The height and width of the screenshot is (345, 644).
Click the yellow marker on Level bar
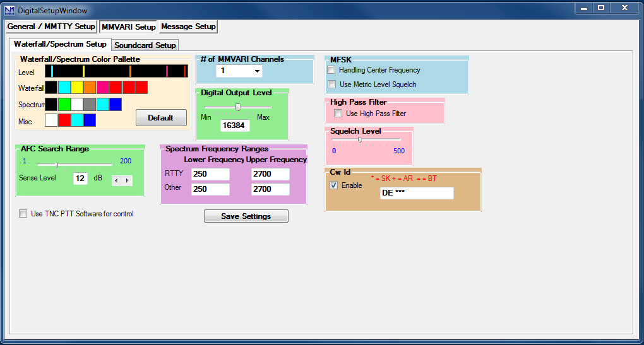(x=83, y=71)
